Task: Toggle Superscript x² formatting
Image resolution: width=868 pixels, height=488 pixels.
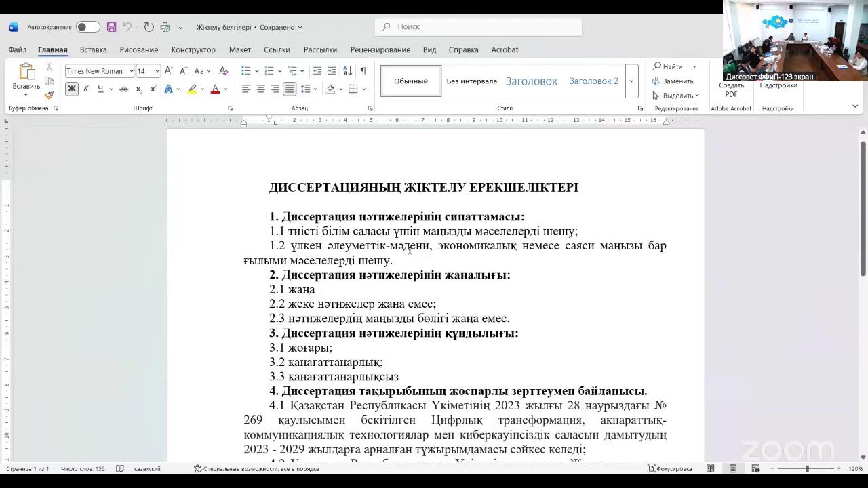Action: [153, 89]
